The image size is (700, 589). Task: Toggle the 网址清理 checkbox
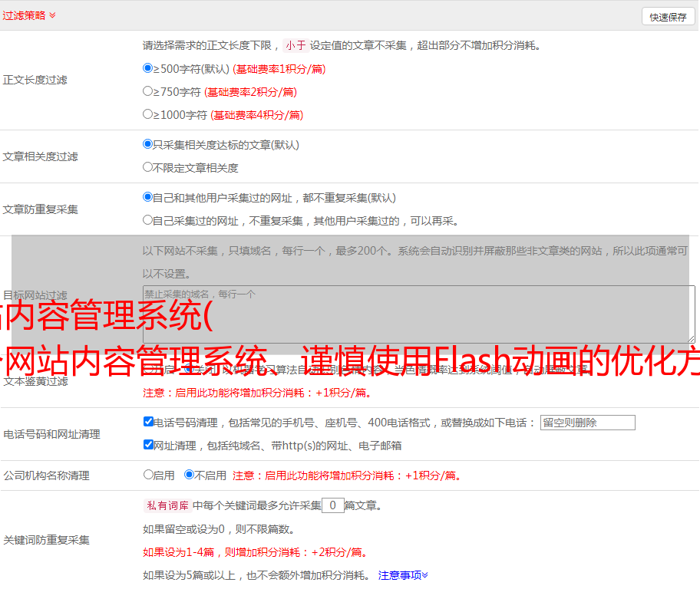click(x=149, y=445)
